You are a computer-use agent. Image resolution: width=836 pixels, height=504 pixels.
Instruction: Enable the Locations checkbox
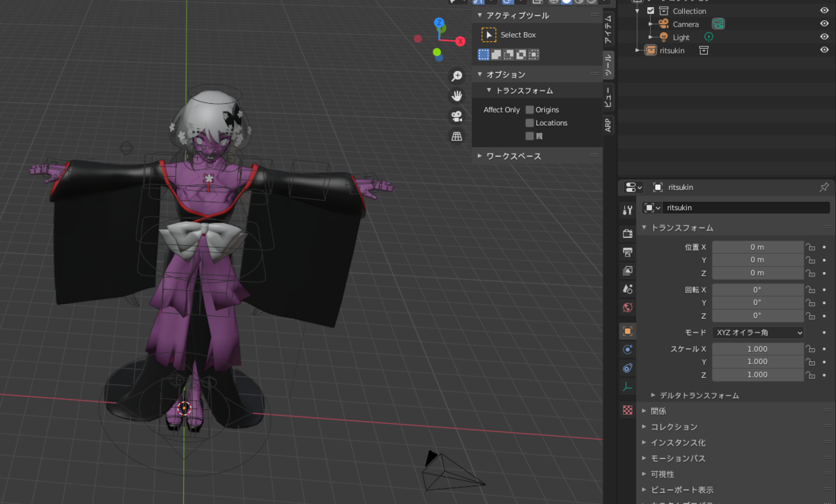[529, 123]
